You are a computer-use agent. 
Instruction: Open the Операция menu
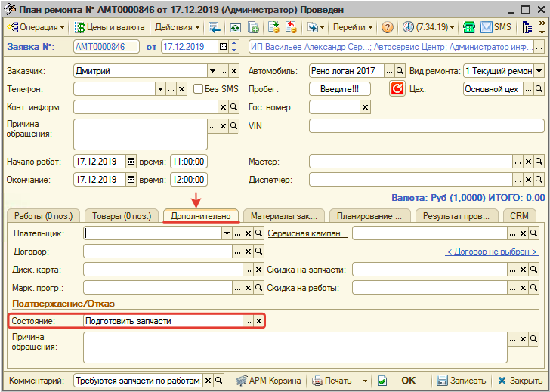click(36, 27)
